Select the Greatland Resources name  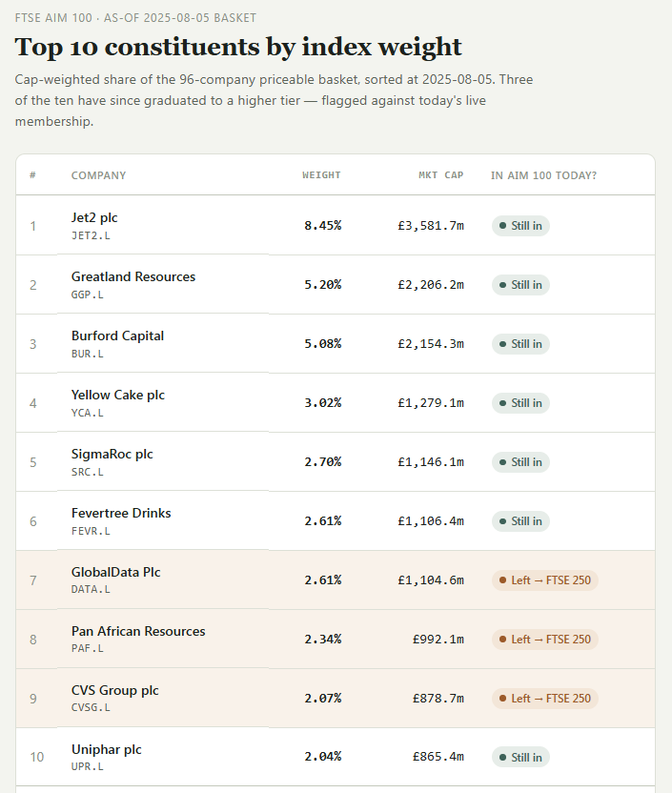(x=133, y=276)
